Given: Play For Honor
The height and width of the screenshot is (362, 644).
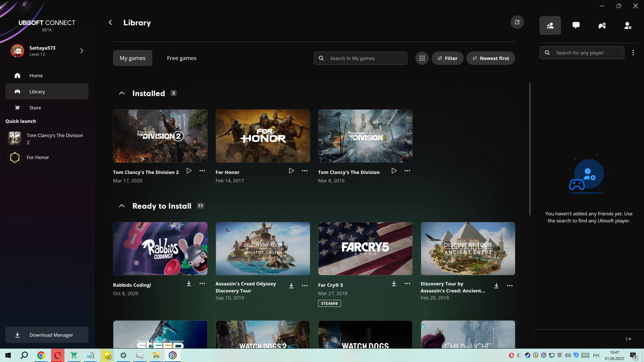Looking at the screenshot, I should (x=291, y=171).
